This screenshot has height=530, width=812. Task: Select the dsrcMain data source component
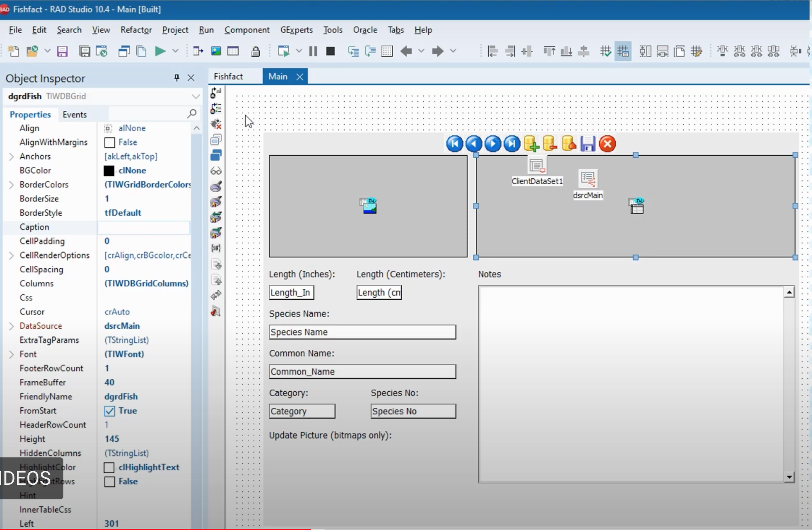(588, 179)
